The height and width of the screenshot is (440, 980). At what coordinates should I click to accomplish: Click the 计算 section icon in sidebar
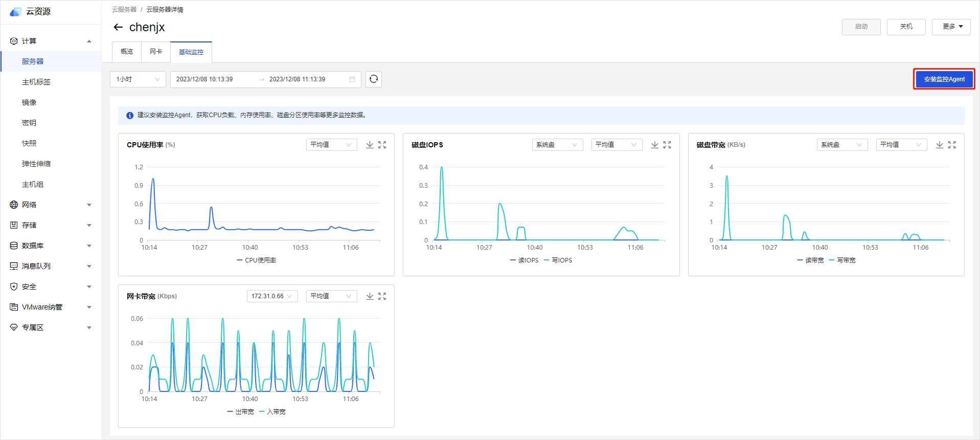tap(14, 41)
